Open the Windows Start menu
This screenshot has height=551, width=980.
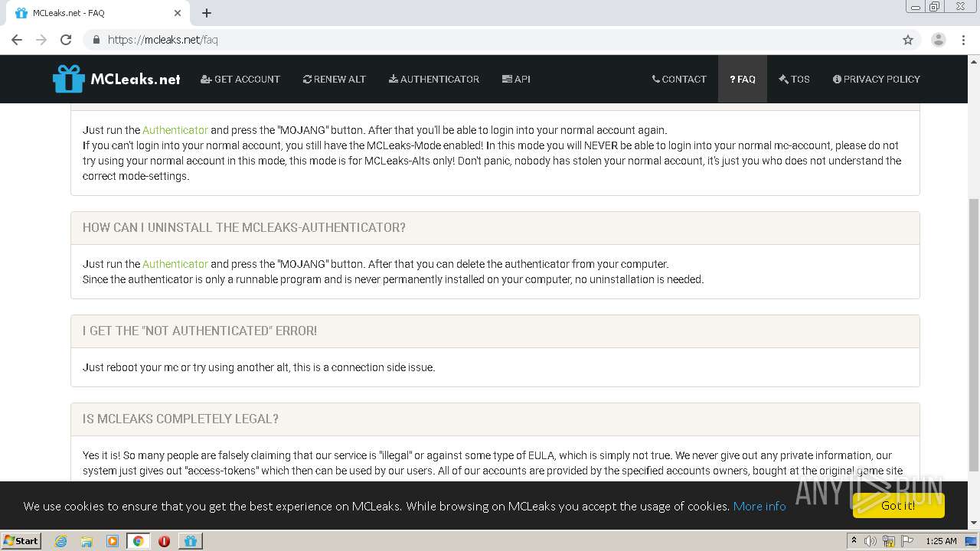click(21, 540)
